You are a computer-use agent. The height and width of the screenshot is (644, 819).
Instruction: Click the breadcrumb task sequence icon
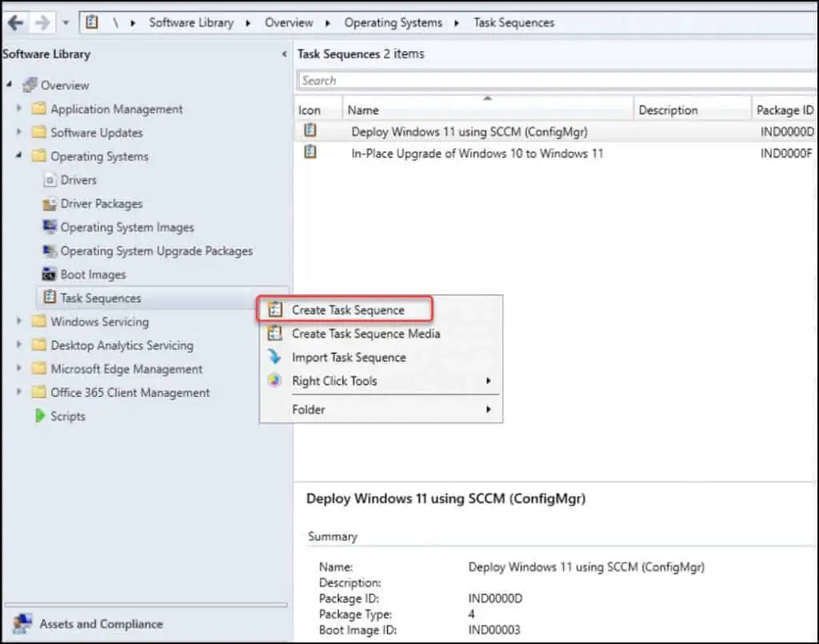click(92, 22)
